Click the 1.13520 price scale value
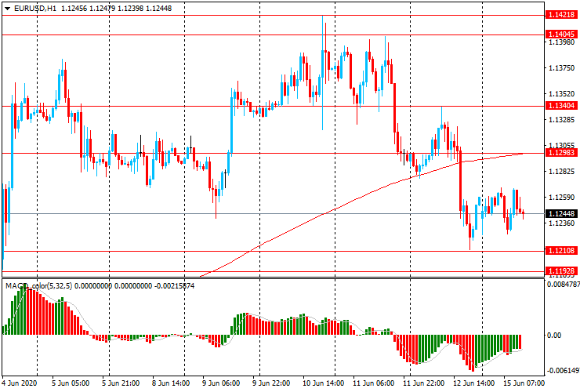 pyautogui.click(x=561, y=94)
